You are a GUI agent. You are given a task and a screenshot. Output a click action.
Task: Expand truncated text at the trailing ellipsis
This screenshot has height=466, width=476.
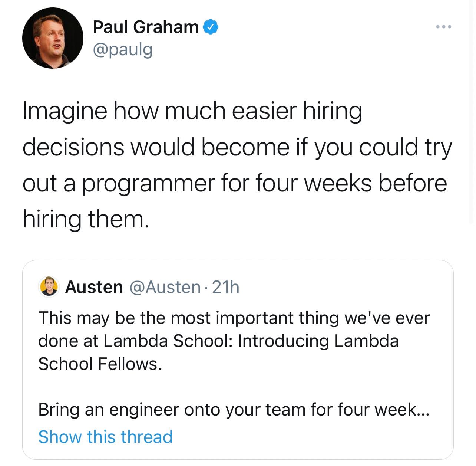[x=423, y=410]
